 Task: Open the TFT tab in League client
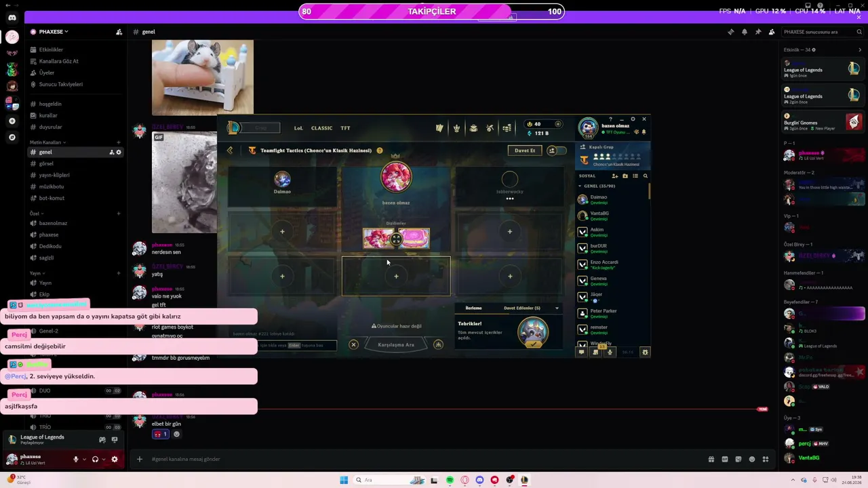345,128
